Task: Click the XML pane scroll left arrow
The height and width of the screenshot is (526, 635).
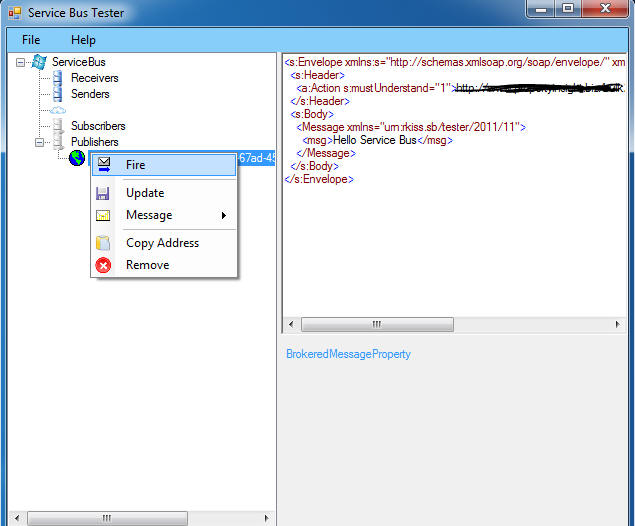Action: click(291, 324)
